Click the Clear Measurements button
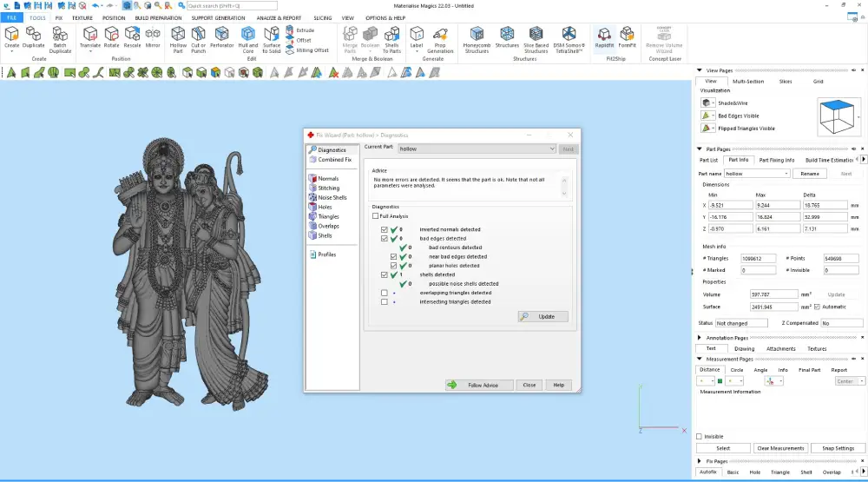This screenshot has width=868, height=482. tap(780, 448)
